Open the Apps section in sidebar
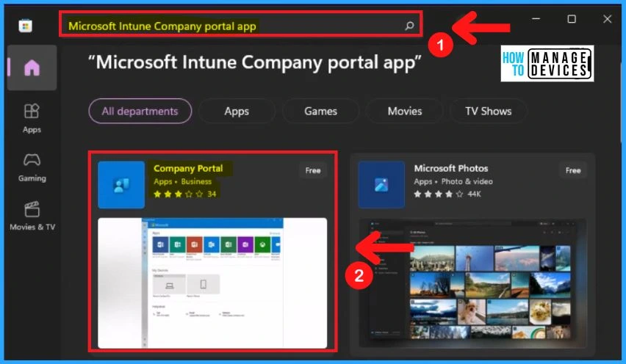 [x=32, y=118]
